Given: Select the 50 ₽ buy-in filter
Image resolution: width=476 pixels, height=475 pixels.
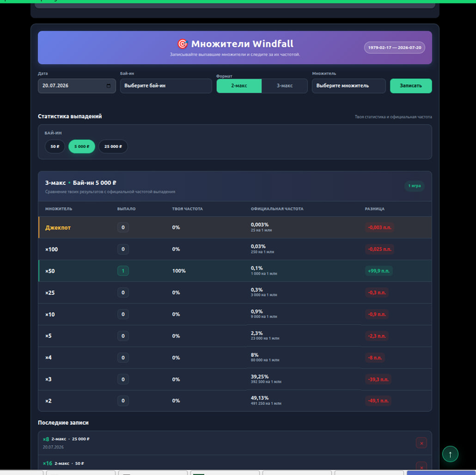Looking at the screenshot, I should click(54, 147).
